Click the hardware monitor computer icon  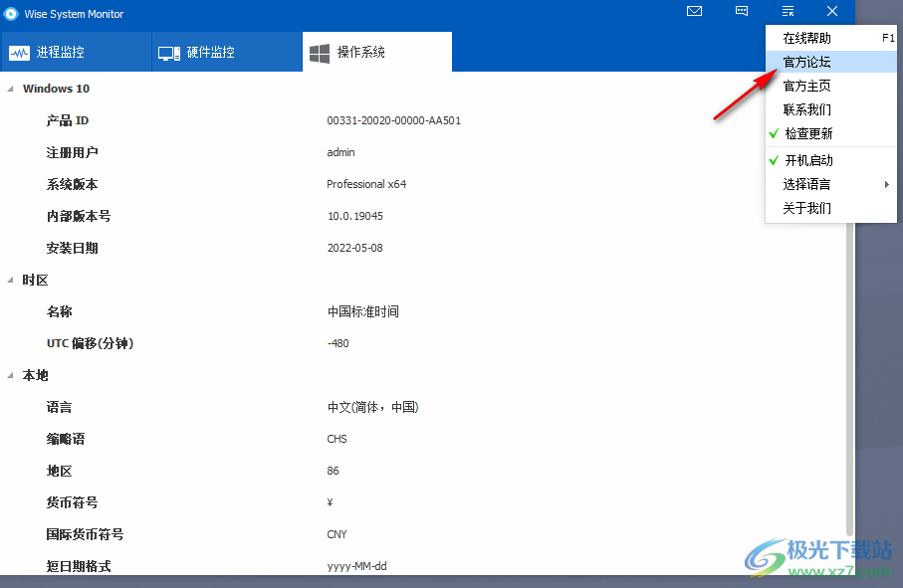coord(169,53)
